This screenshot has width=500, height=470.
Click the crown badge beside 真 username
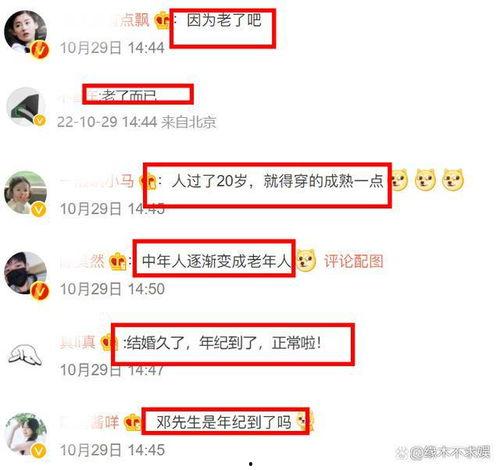click(x=107, y=342)
